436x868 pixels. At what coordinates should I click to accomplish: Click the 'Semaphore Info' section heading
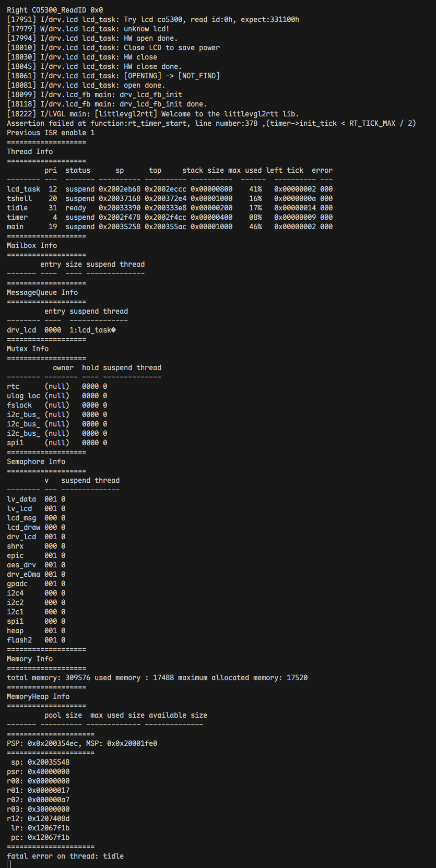[36, 461]
